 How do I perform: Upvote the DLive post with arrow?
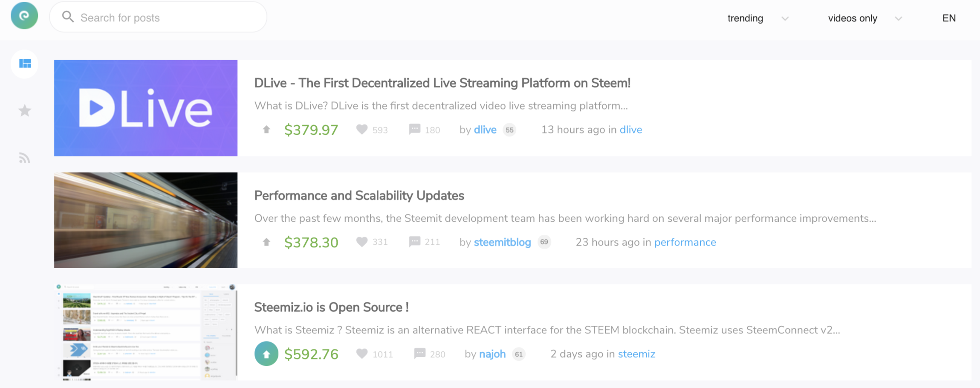[x=266, y=130]
